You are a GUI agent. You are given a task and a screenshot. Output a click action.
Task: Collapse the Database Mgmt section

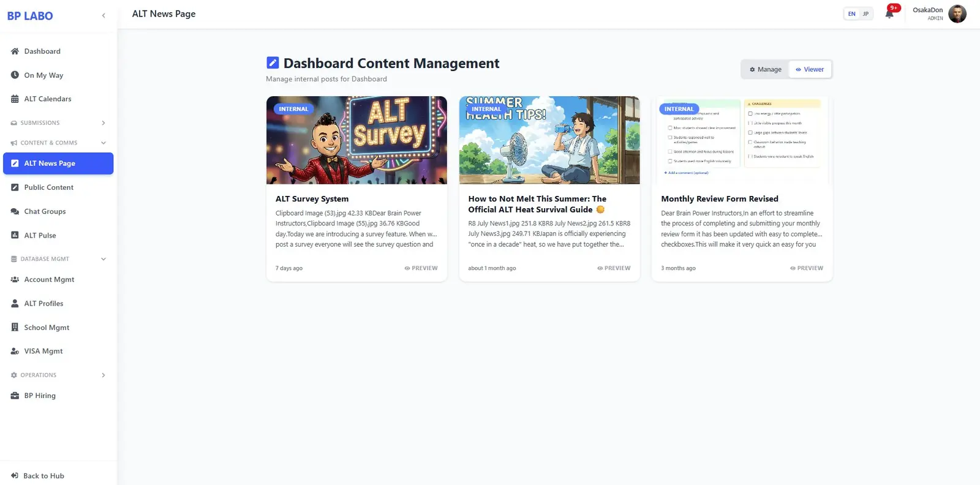click(x=58, y=259)
